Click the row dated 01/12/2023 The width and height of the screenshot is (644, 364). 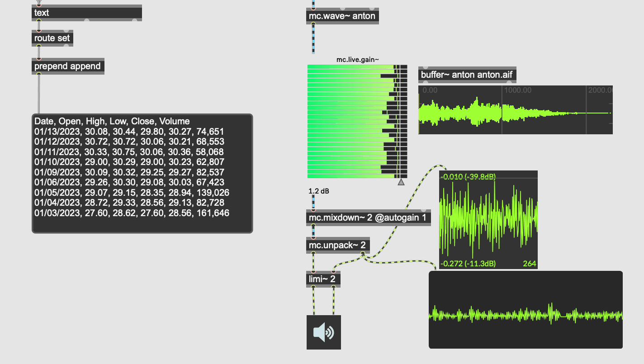(129, 142)
